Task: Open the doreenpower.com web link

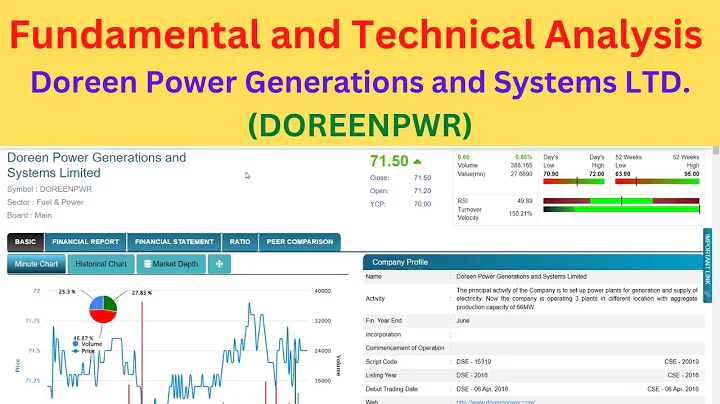Action: click(495, 402)
